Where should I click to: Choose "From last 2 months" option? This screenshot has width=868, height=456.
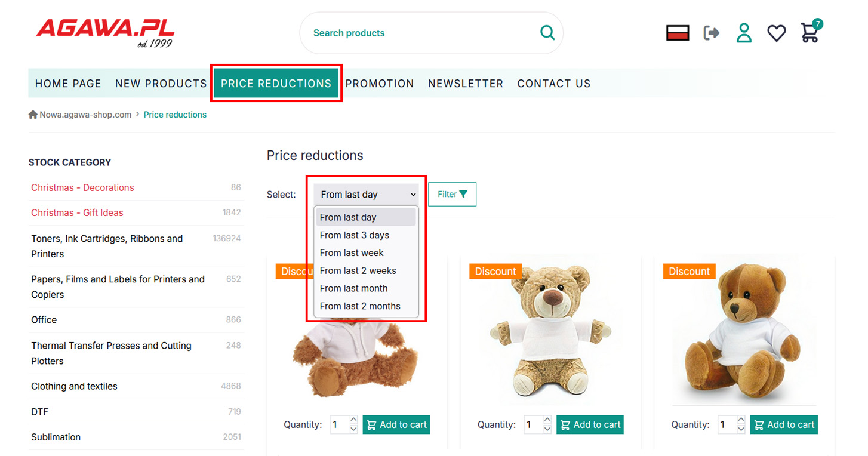[360, 306]
